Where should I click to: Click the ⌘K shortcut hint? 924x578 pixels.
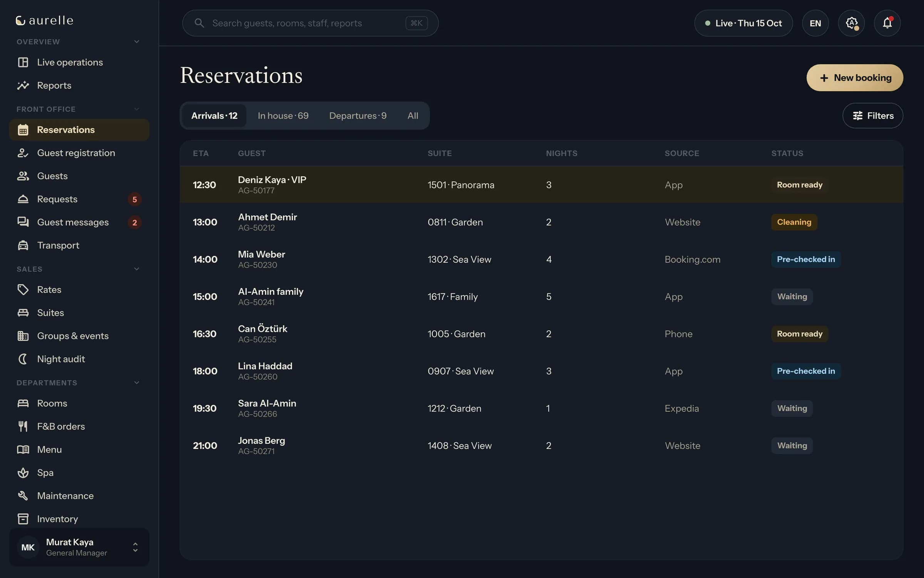[x=417, y=23]
